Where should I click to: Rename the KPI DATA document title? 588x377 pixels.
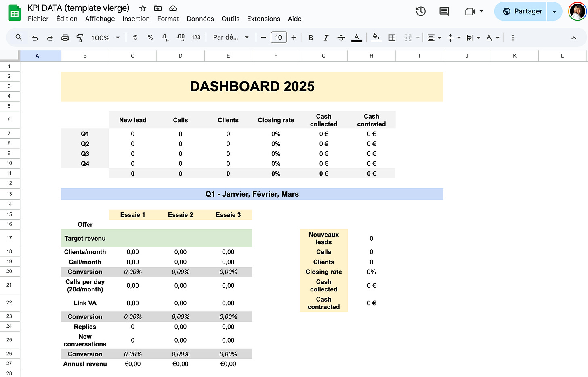coord(78,8)
